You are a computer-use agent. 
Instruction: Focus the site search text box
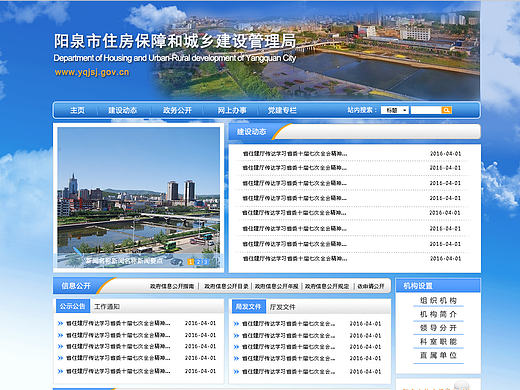[x=426, y=110]
